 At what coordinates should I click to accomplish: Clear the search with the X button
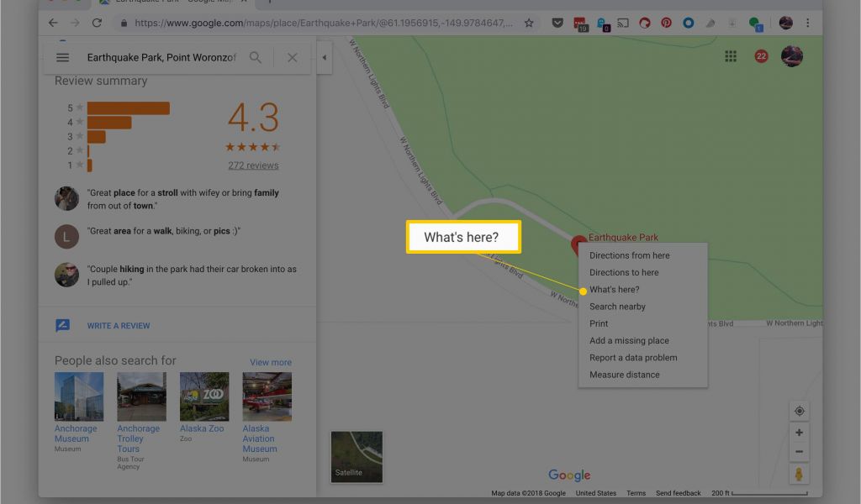pyautogui.click(x=292, y=58)
